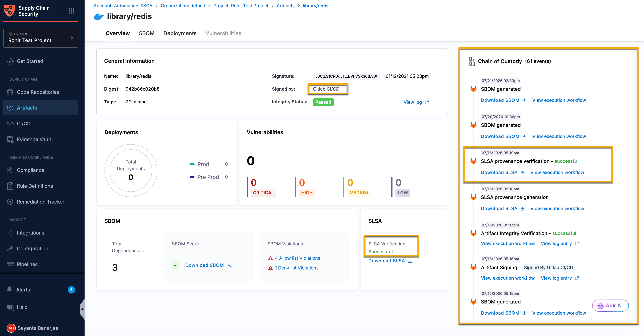Expand the Rohit Test Project selector
Image resolution: width=644 pixels, height=336 pixels.
(x=41, y=38)
